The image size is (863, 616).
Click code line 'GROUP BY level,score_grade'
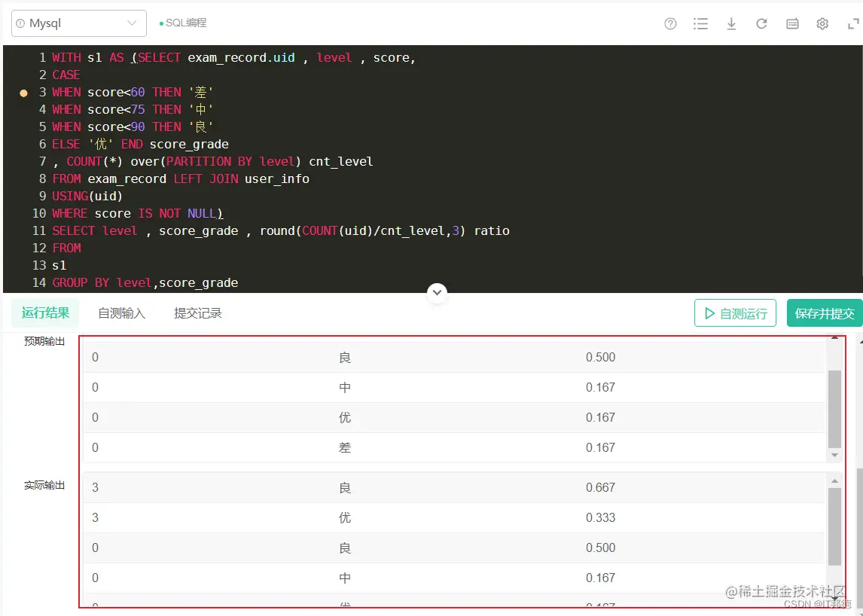(145, 283)
